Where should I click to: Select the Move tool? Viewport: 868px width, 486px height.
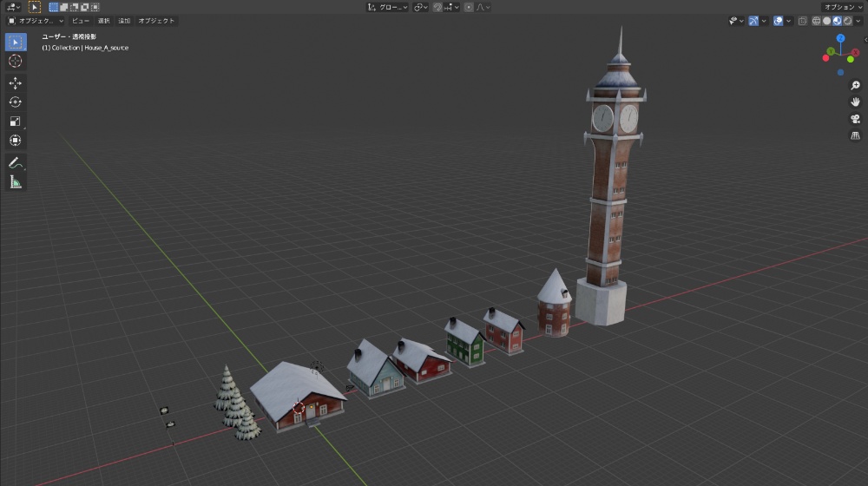[16, 83]
